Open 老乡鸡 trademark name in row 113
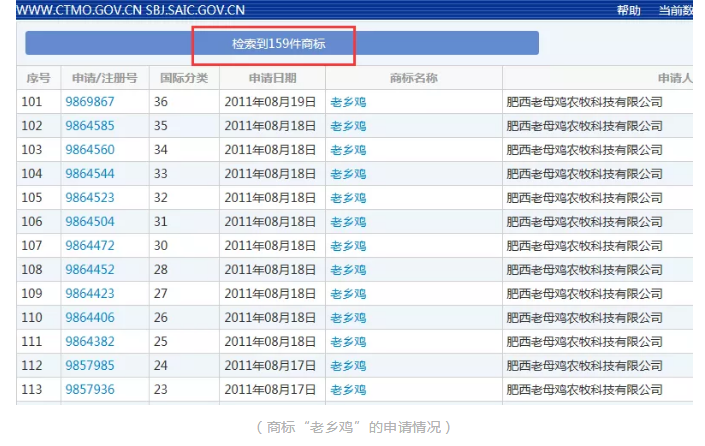 tap(348, 390)
